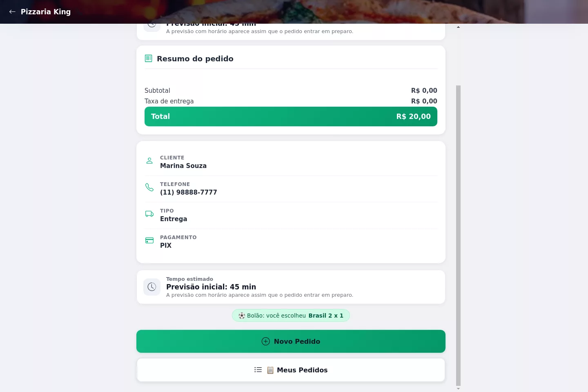Click the scrollbar down arrow
This screenshot has height=392, width=588.
pyautogui.click(x=458, y=389)
